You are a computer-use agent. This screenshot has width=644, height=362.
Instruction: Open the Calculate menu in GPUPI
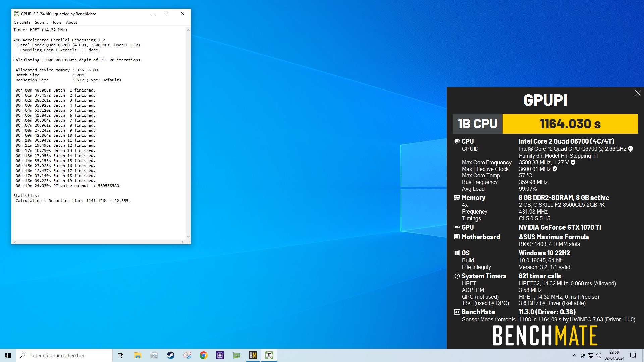pyautogui.click(x=22, y=22)
